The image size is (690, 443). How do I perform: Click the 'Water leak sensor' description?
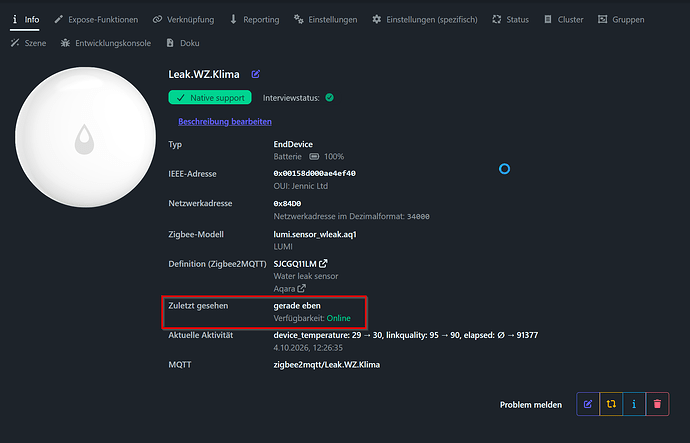[x=306, y=276]
